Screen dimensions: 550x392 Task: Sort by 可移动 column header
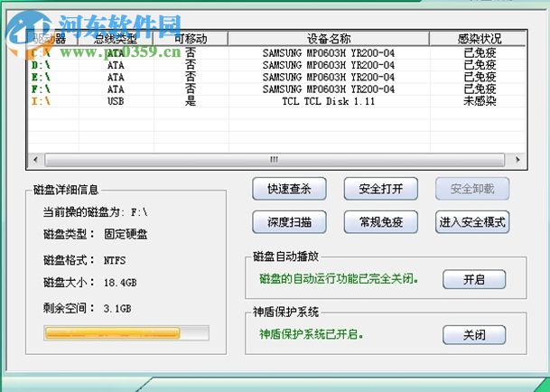pyautogui.click(x=191, y=39)
